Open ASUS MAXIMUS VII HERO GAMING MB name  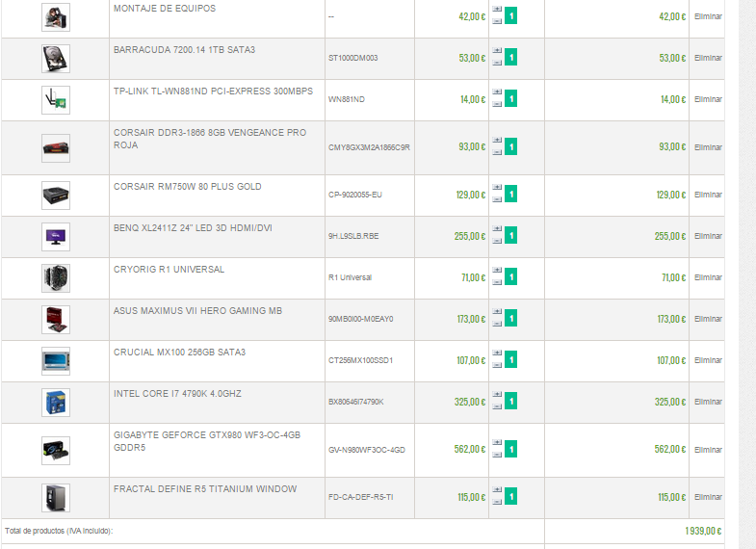click(197, 311)
